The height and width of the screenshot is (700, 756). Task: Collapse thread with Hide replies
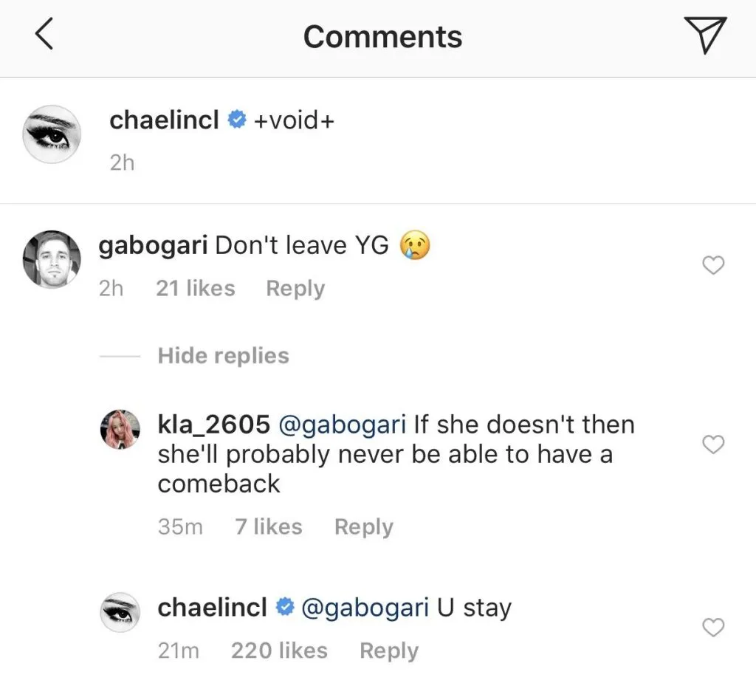point(223,356)
